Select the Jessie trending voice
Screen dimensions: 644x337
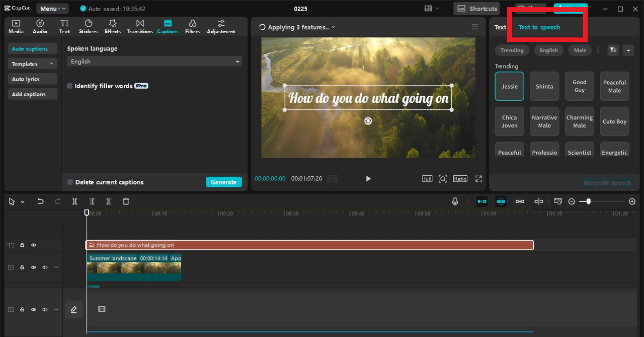click(509, 86)
